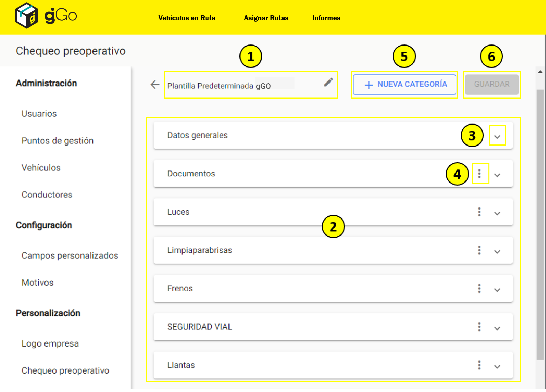Open Campos personalizados in sidebar
This screenshot has width=546, height=392.
click(x=70, y=255)
